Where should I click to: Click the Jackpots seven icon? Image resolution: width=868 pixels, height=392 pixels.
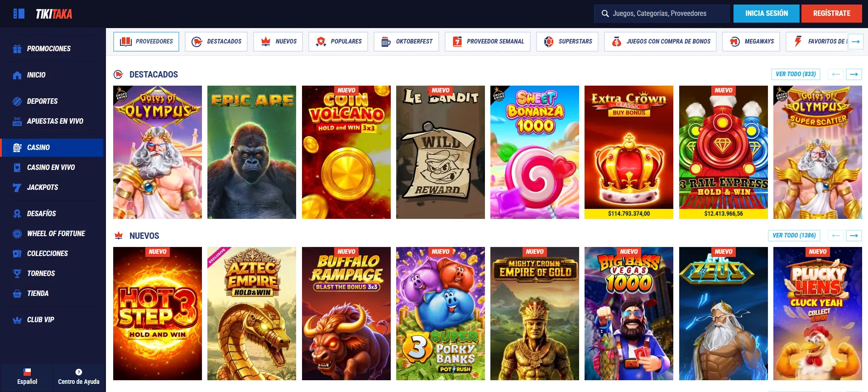pyautogui.click(x=17, y=187)
